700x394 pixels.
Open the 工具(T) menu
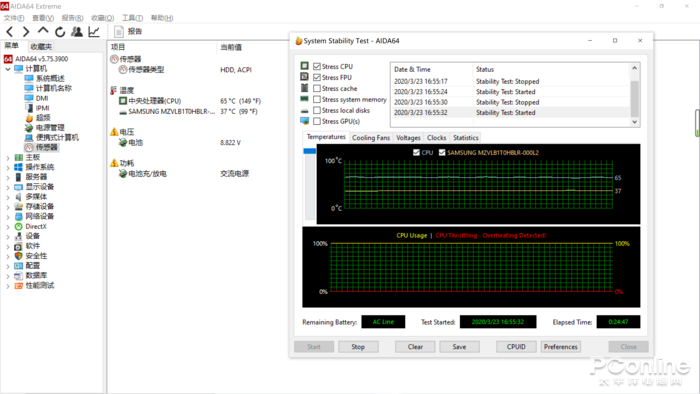click(x=132, y=18)
